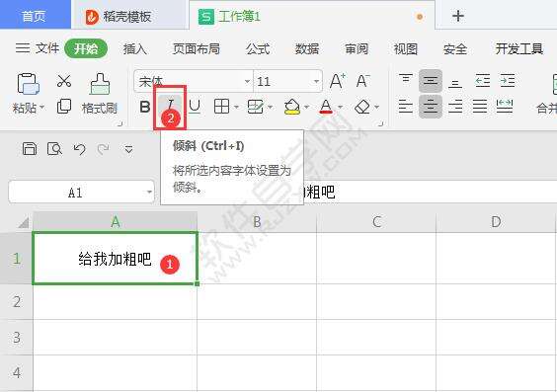Image resolution: width=557 pixels, height=392 pixels.
Task: Switch to the 开始 ribbon tab
Action: tap(86, 48)
